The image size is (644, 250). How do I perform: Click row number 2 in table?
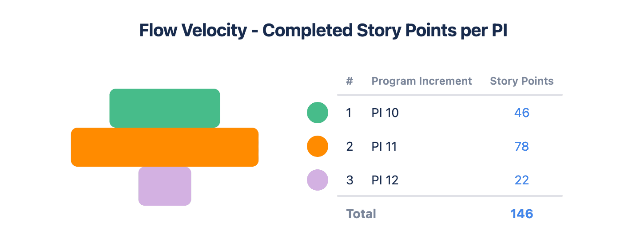click(350, 147)
